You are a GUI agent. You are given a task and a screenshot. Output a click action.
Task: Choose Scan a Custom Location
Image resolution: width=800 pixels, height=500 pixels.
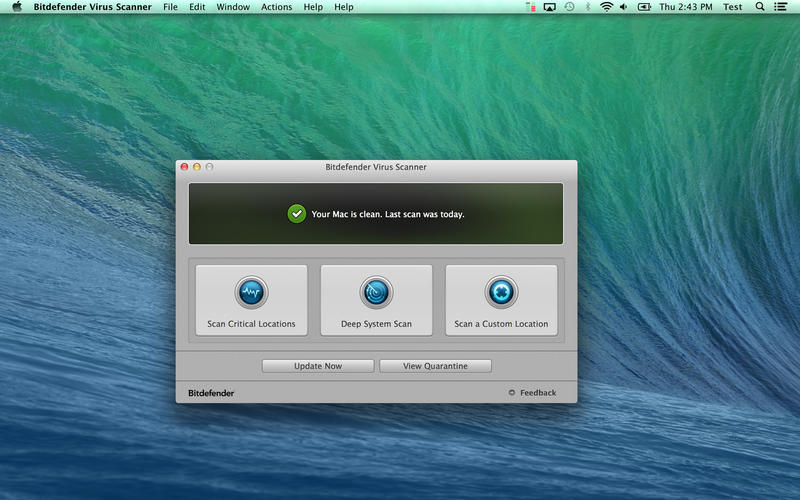point(502,300)
